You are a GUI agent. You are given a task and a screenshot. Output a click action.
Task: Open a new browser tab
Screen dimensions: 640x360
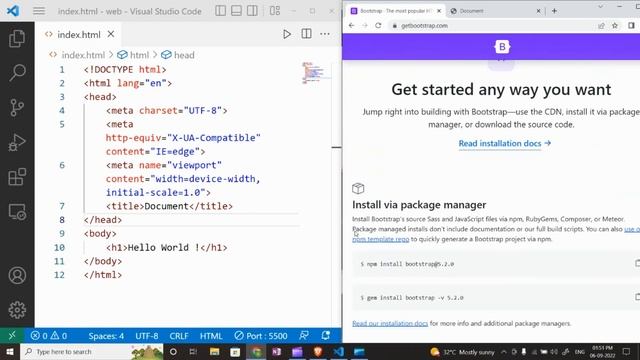click(x=554, y=11)
